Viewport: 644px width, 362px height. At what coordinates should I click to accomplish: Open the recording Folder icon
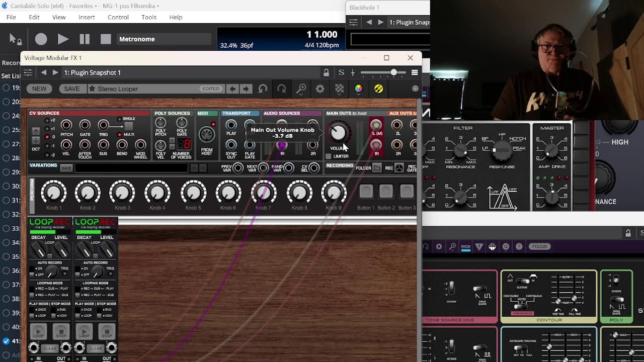click(377, 168)
